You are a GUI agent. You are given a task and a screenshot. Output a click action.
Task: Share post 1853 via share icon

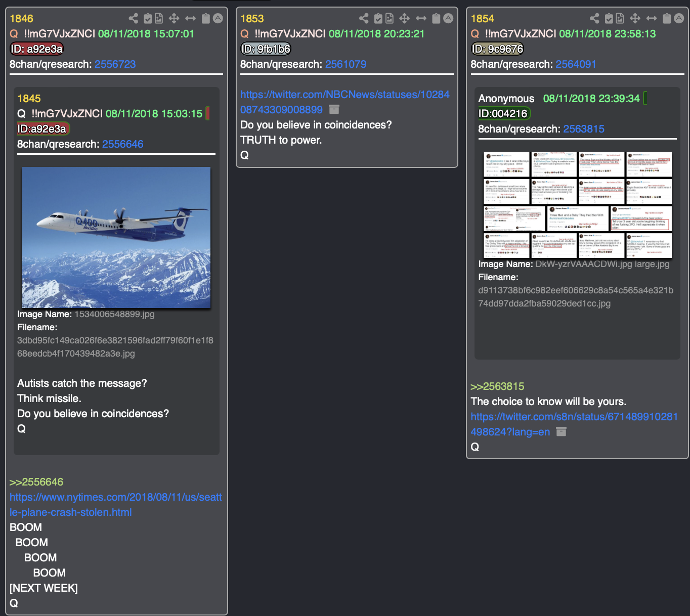pyautogui.click(x=364, y=19)
